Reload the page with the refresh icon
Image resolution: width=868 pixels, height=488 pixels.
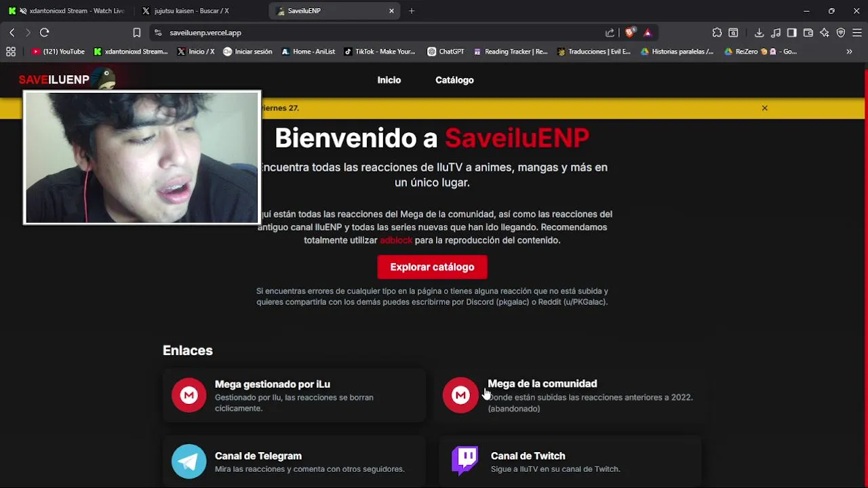45,33
